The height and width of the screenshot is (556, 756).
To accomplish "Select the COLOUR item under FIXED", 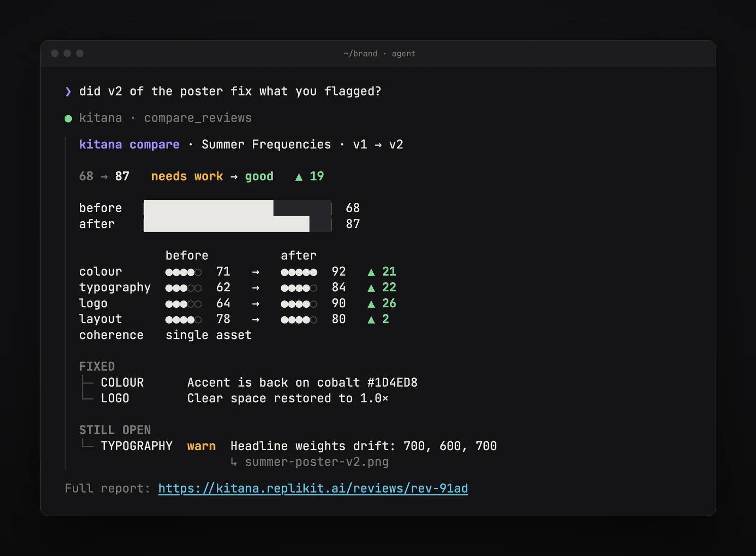I will (x=122, y=382).
